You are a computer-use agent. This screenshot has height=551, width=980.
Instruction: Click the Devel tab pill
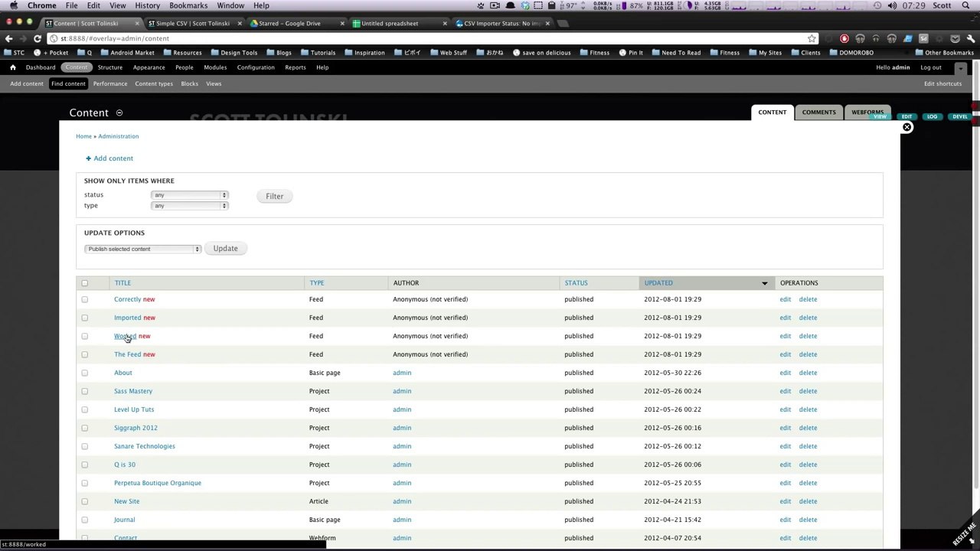960,117
